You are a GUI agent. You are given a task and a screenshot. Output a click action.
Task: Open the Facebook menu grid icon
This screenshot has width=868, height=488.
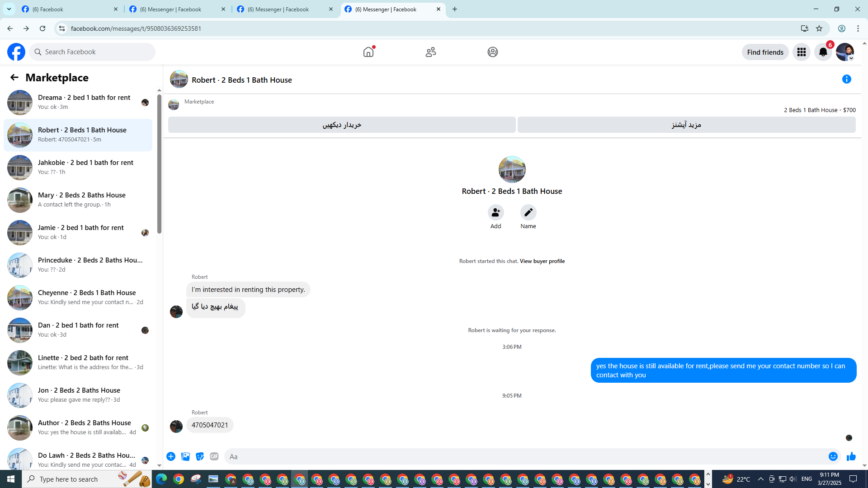(x=802, y=52)
